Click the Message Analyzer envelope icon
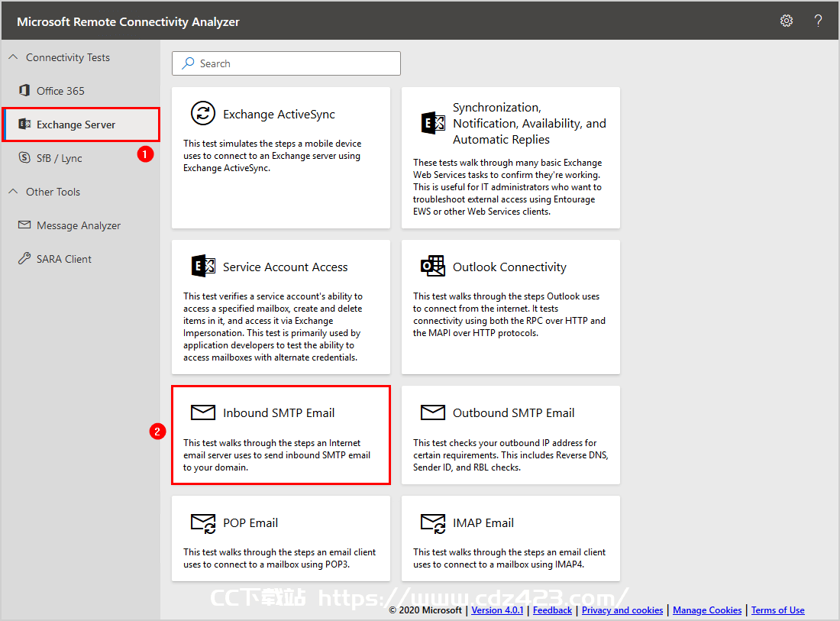The image size is (840, 621). click(24, 225)
